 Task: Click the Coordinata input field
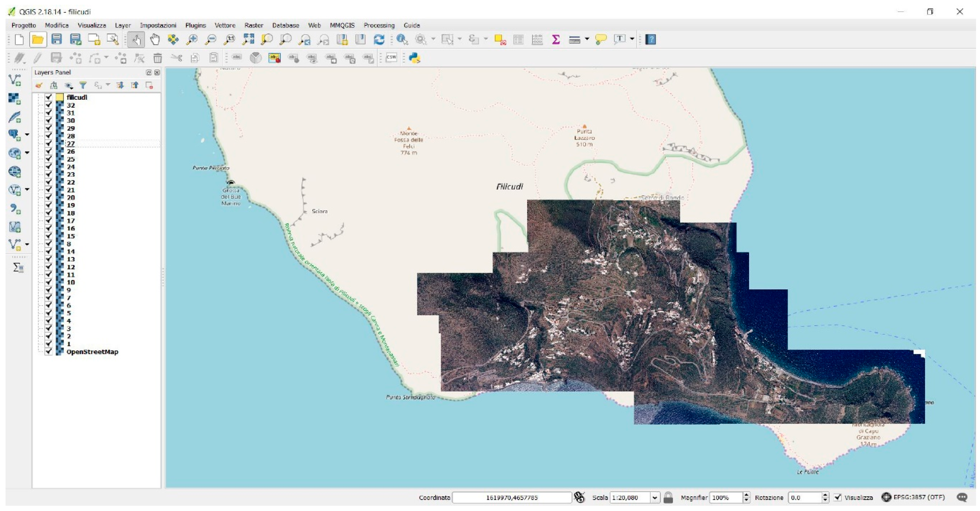pyautogui.click(x=511, y=497)
